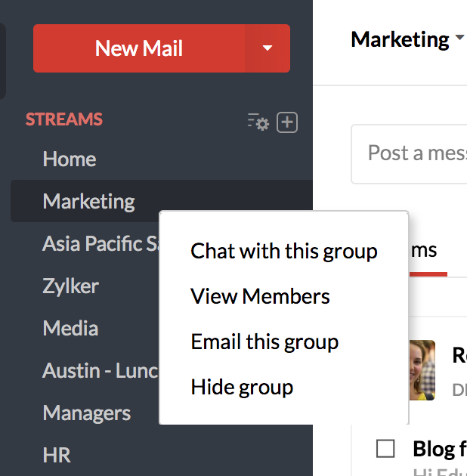Image resolution: width=467 pixels, height=476 pixels.
Task: Click the sender's profile photo
Action: pyautogui.click(x=422, y=369)
